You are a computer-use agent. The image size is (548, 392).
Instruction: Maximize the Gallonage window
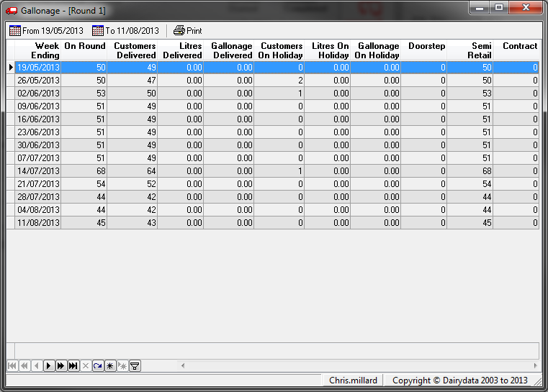point(499,8)
